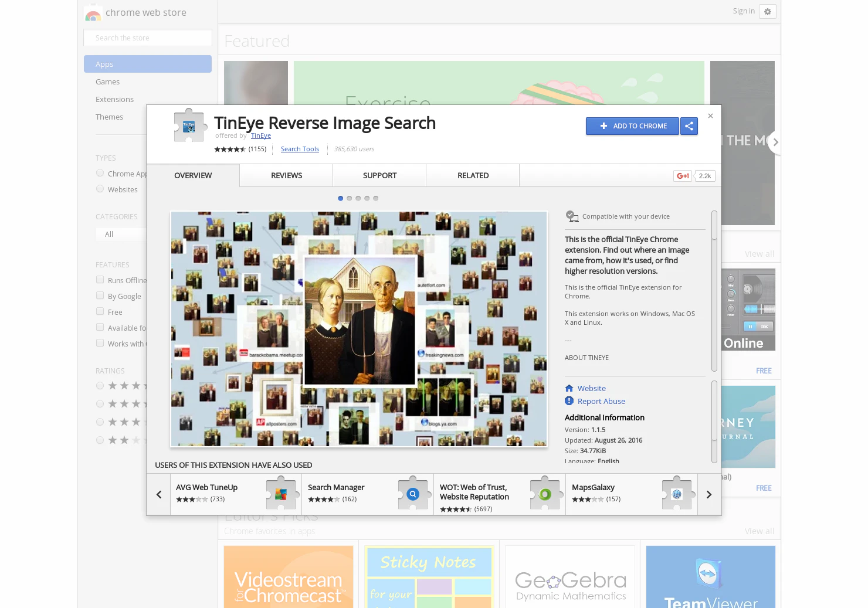Select the second screenshot dot
The image size is (868, 608).
[x=350, y=198]
